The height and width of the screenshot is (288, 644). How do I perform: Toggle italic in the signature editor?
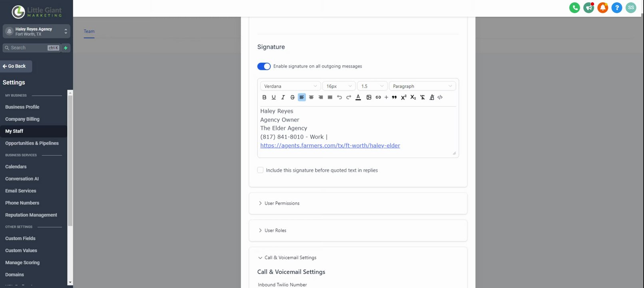tap(283, 97)
